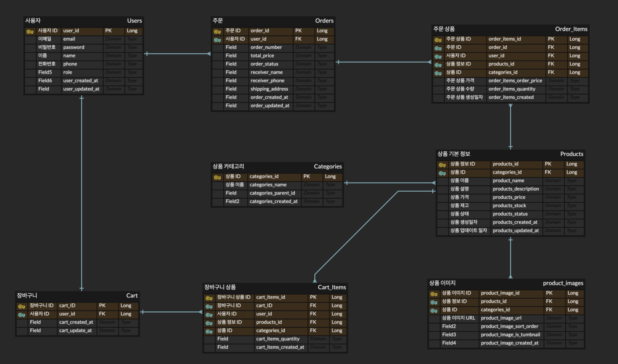Click the blue foreign key icon for user_id in Orders

[x=217, y=40]
